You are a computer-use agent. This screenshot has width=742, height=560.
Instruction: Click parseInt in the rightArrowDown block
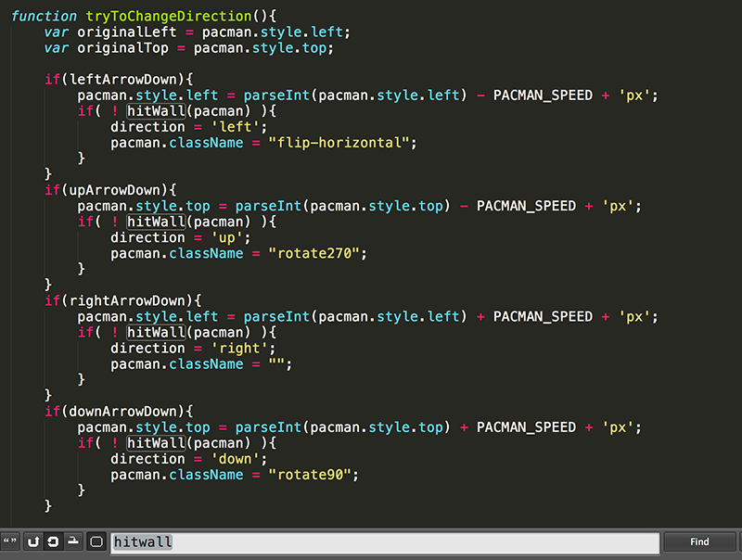tap(276, 317)
